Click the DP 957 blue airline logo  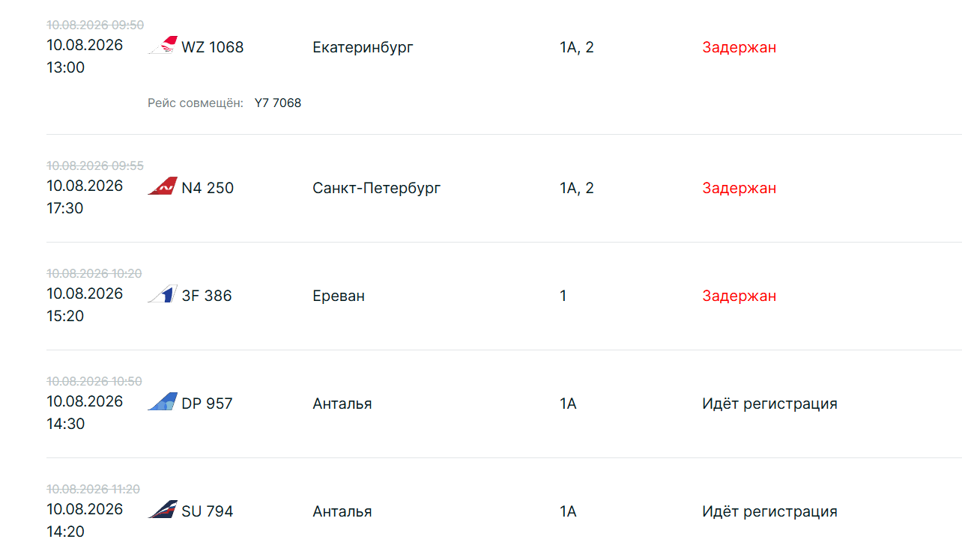click(163, 401)
